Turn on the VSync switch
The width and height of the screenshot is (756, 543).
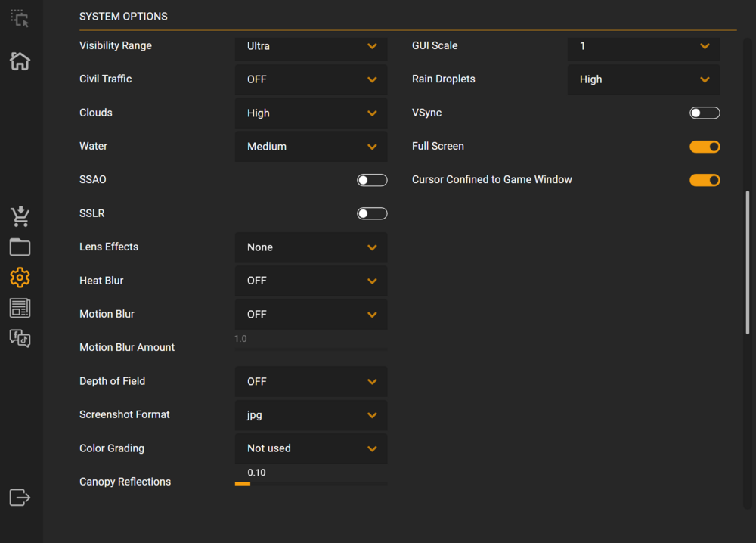click(705, 113)
